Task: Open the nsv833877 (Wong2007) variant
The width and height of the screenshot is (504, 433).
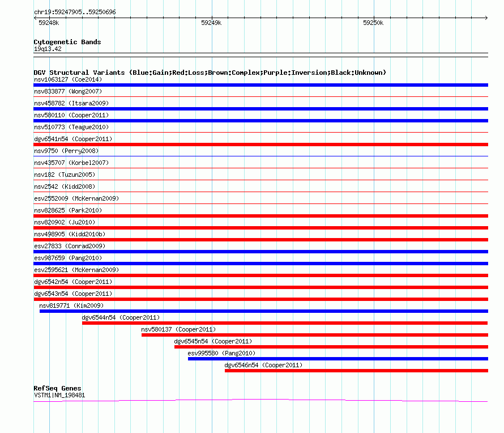Action: tap(68, 91)
